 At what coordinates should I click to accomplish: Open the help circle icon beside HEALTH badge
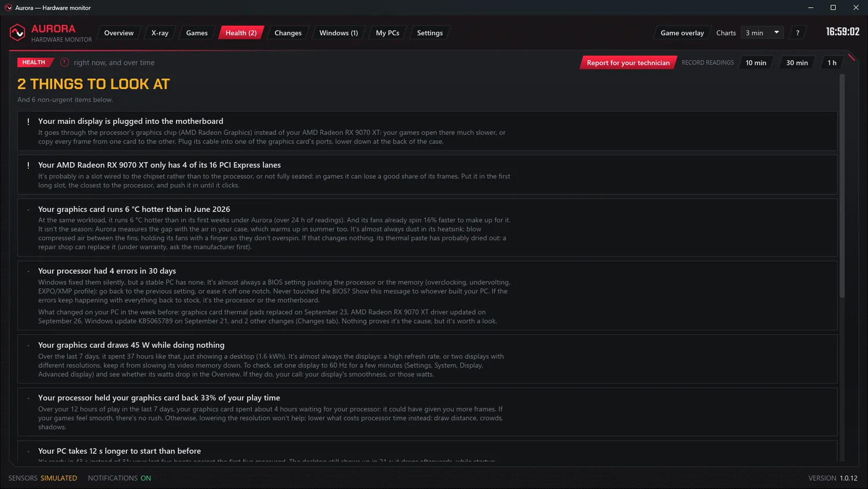pyautogui.click(x=65, y=62)
